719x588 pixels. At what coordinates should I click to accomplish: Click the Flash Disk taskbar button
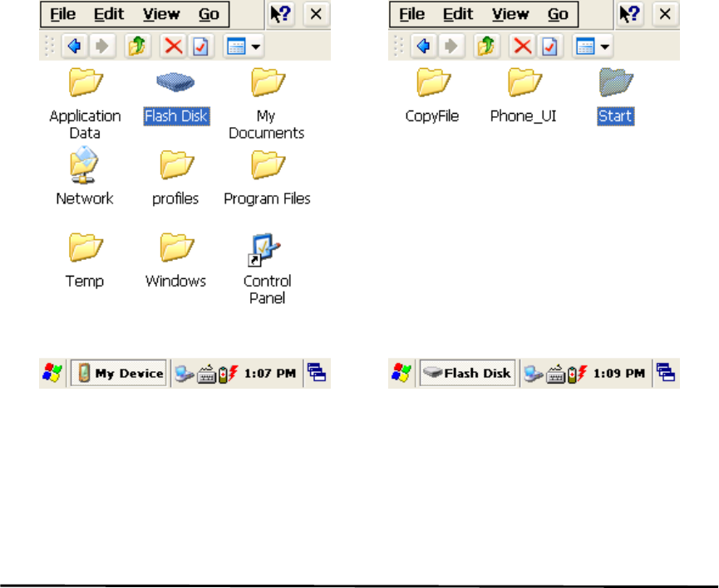pyautogui.click(x=467, y=373)
